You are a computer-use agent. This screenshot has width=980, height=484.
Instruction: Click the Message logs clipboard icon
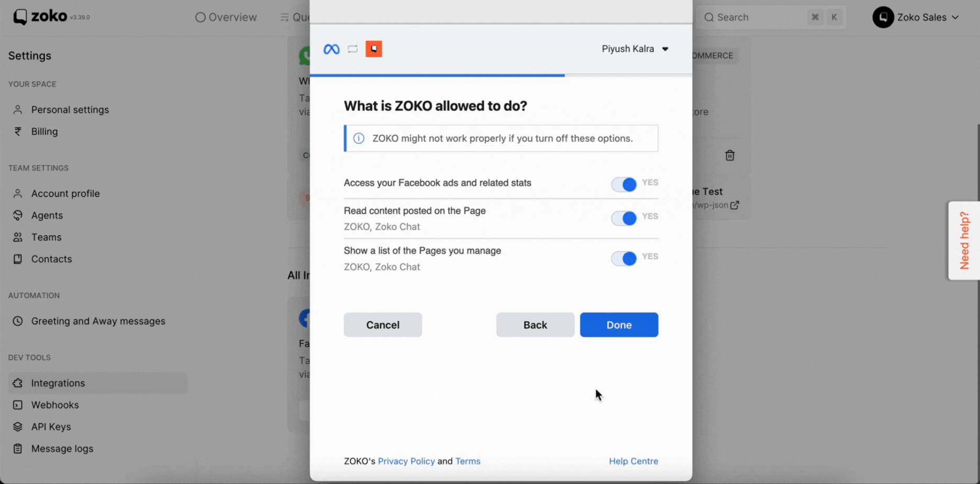point(18,449)
